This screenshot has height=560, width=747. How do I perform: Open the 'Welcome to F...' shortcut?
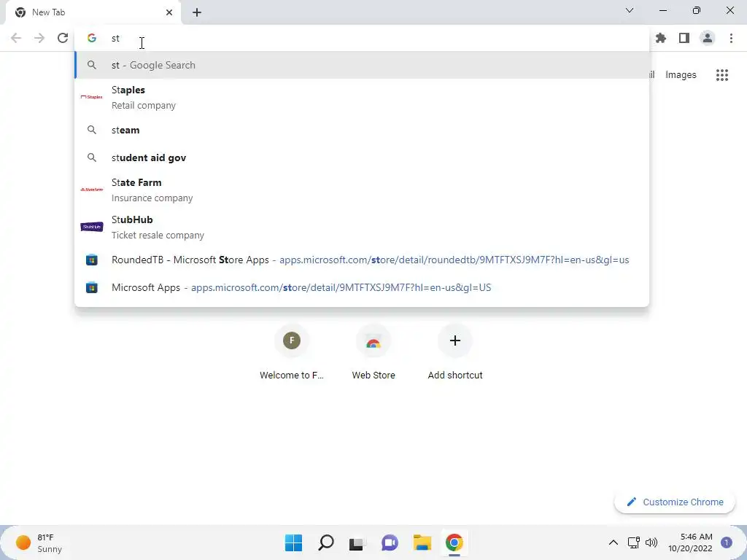[x=292, y=352]
